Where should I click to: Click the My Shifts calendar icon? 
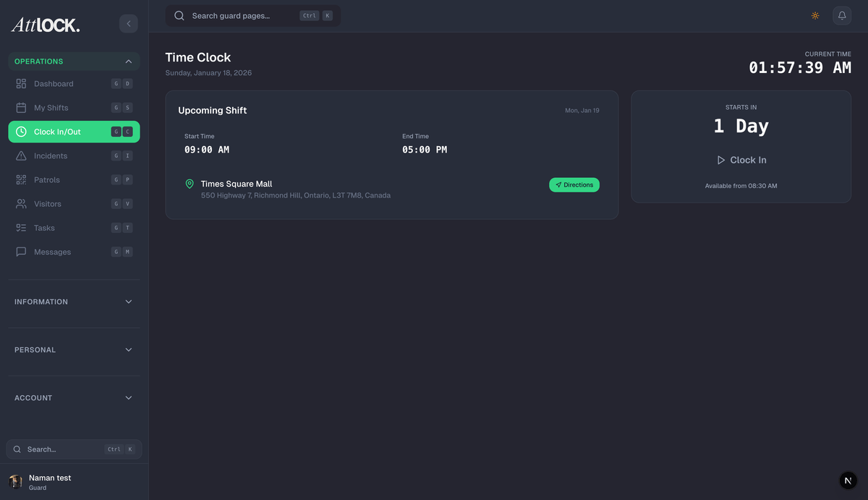pos(21,108)
